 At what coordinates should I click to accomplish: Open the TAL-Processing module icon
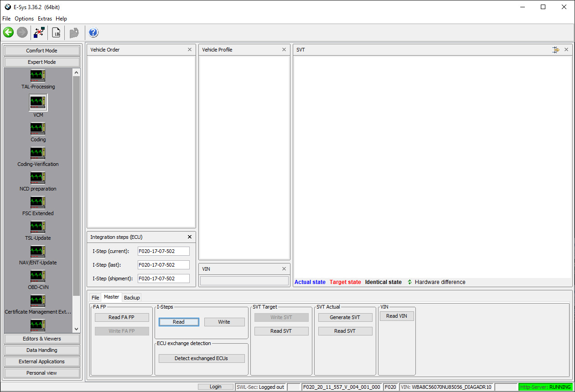pyautogui.click(x=38, y=76)
